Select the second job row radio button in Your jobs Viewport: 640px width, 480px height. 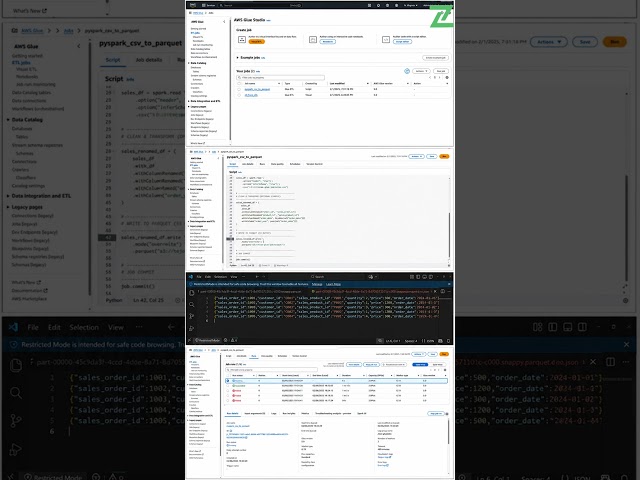pyautogui.click(x=239, y=95)
